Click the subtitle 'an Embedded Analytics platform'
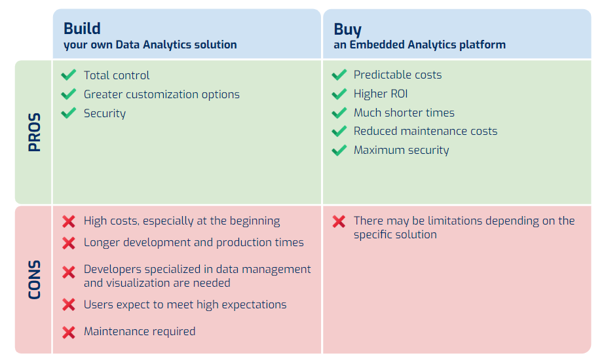This screenshot has height=364, width=606. 420,45
